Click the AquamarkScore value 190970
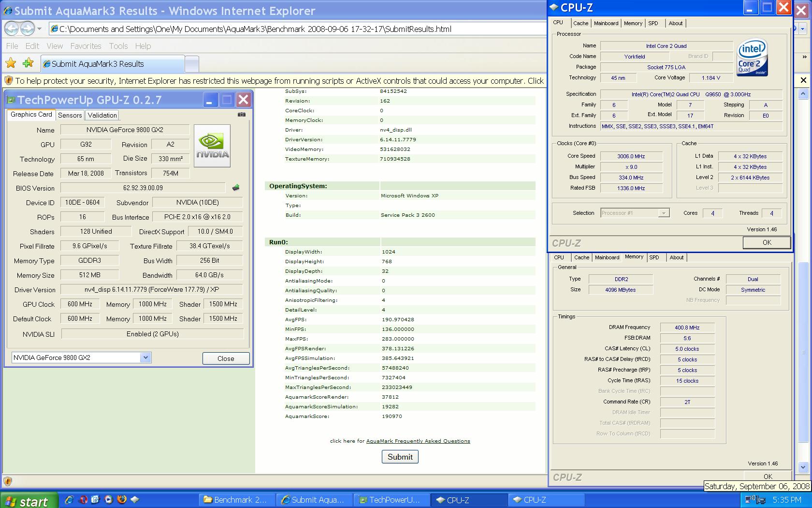 click(392, 416)
